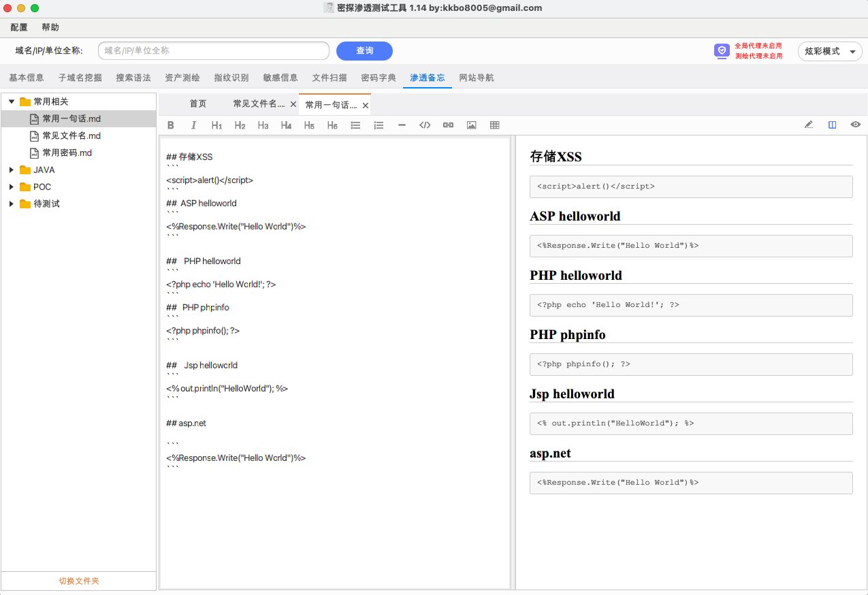Screen dimensions: 868x595
Task: Insert H1 heading
Action: (x=216, y=125)
